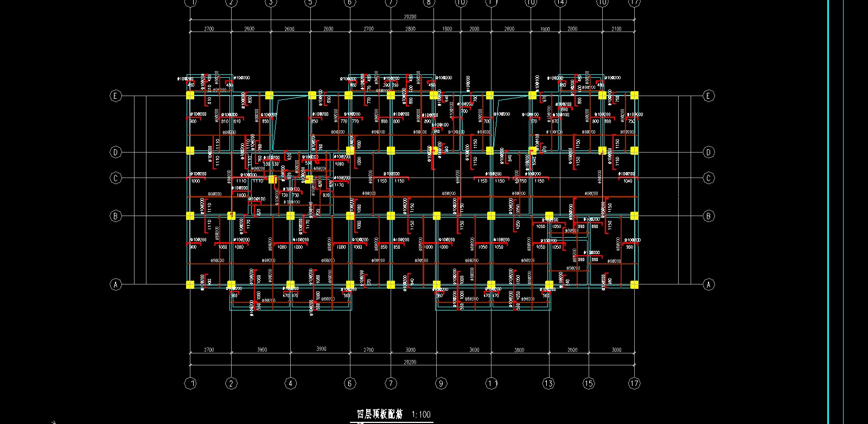
Task: Pick axis bubble A on the right side
Action: click(x=709, y=284)
